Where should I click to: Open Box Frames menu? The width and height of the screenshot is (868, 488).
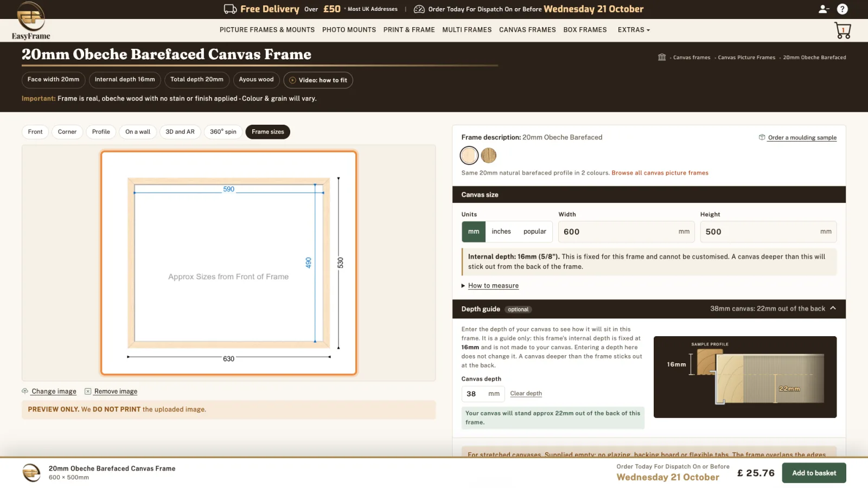585,30
